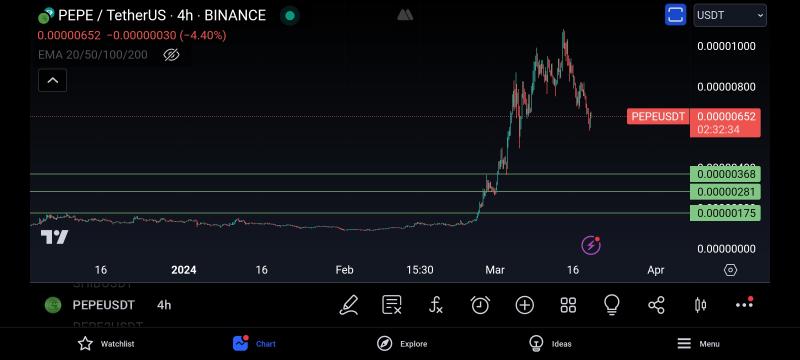
Task: Open the layout grid icon
Action: (x=568, y=305)
